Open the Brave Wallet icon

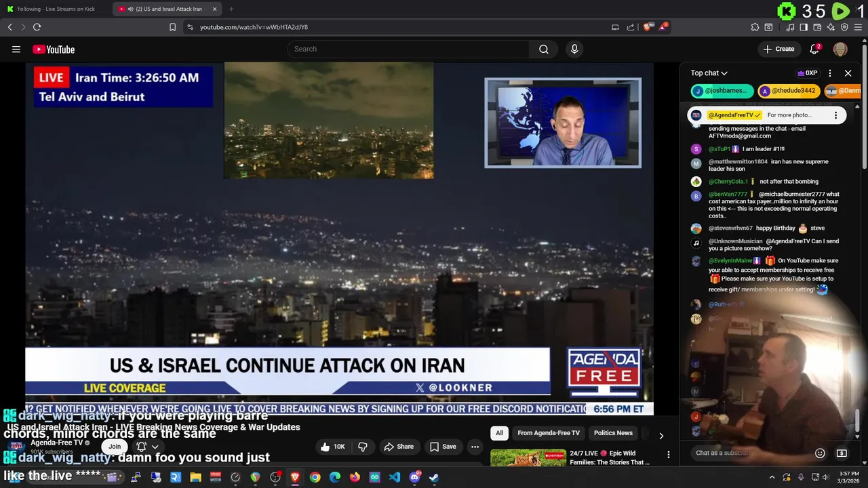click(x=817, y=27)
